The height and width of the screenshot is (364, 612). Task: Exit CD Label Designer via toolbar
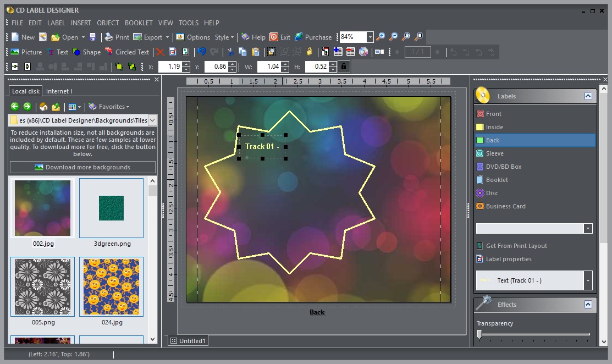tap(280, 37)
